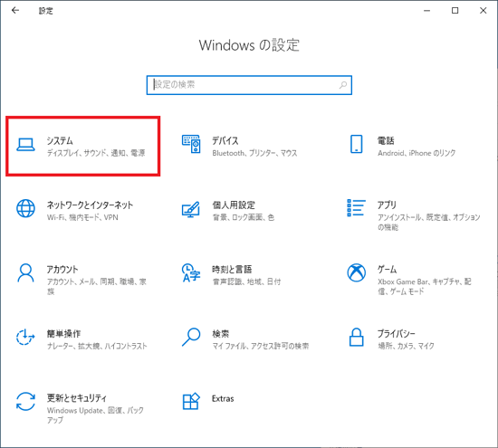
Task: Click the globe icon for ネットワークとインターネット
Action: click(x=25, y=208)
